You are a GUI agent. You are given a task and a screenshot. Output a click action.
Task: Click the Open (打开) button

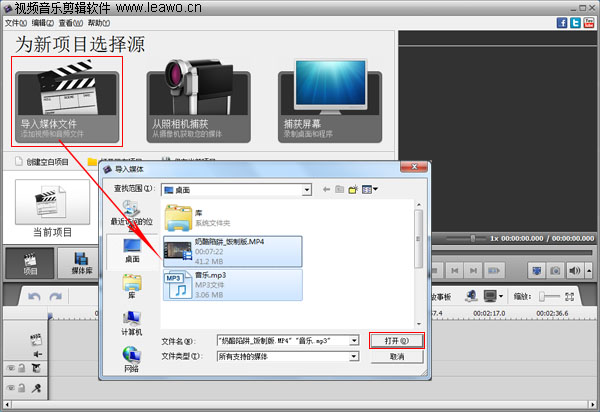pos(397,340)
